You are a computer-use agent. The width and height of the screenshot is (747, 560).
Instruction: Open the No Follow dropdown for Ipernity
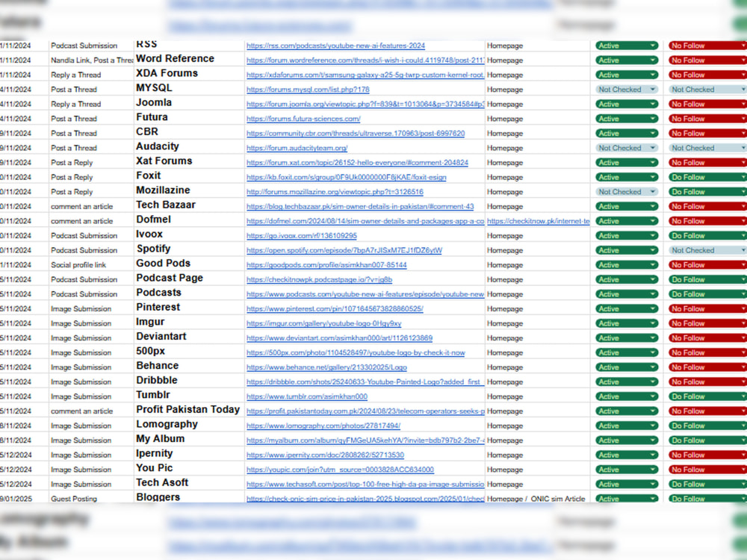tap(707, 455)
